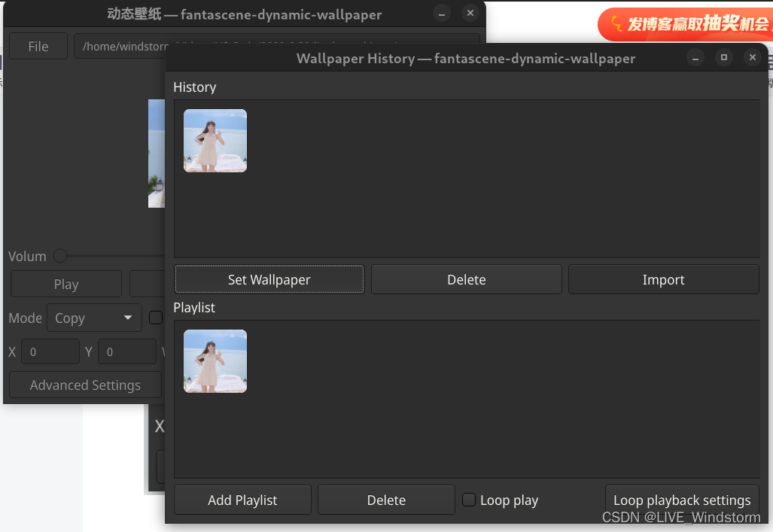Import a wallpaper into History
773x532 pixels.
662,278
